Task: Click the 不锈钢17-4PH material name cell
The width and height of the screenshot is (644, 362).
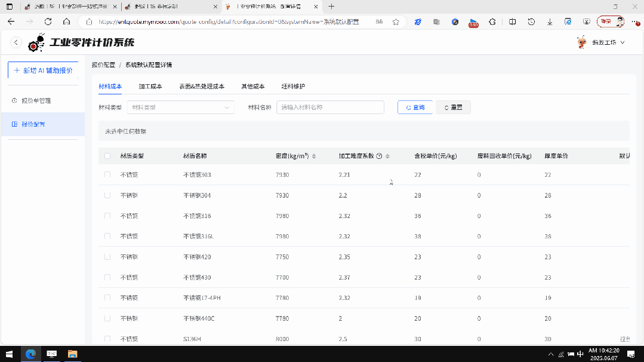Action: [x=202, y=298]
